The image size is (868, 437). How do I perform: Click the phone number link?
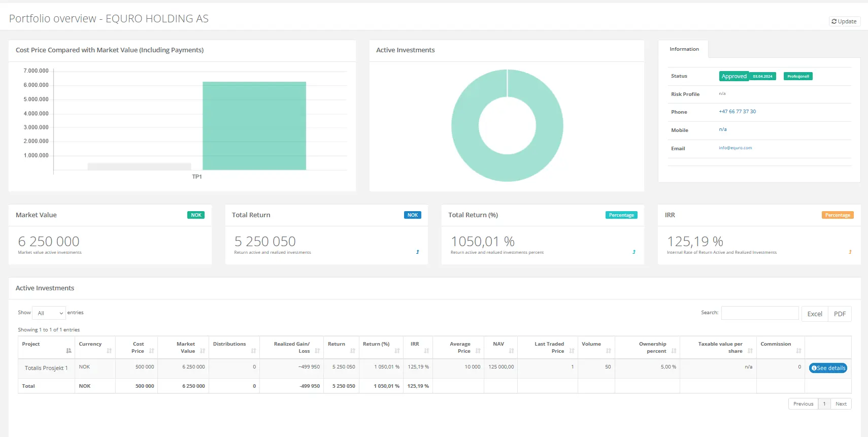[737, 112]
